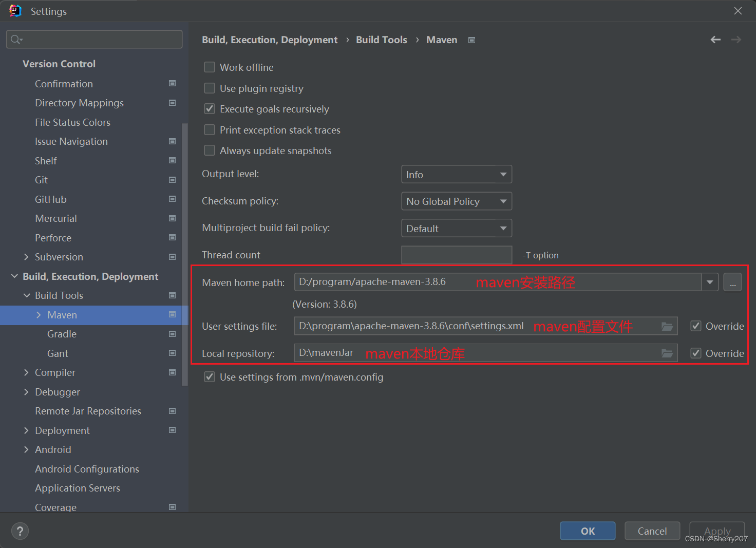
Task: Expand the Compiler tree node
Action: [26, 372]
